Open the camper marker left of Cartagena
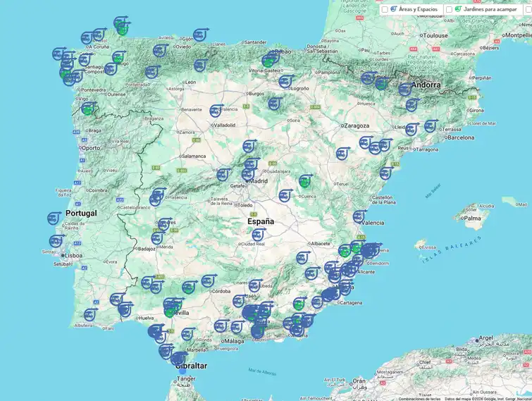 pyautogui.click(x=318, y=302)
